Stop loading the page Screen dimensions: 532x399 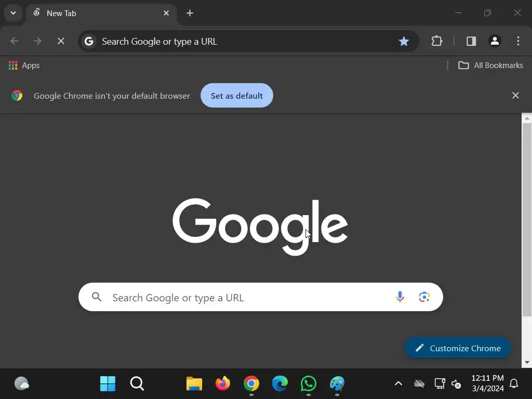61,42
